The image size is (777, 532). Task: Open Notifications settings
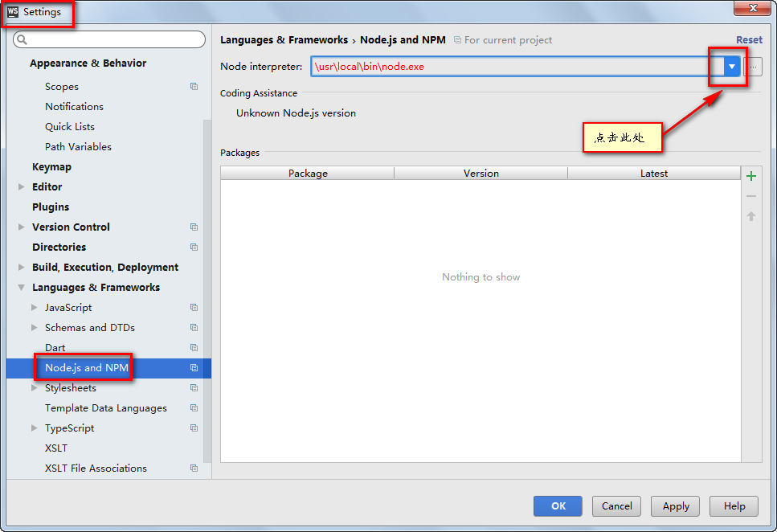point(74,107)
